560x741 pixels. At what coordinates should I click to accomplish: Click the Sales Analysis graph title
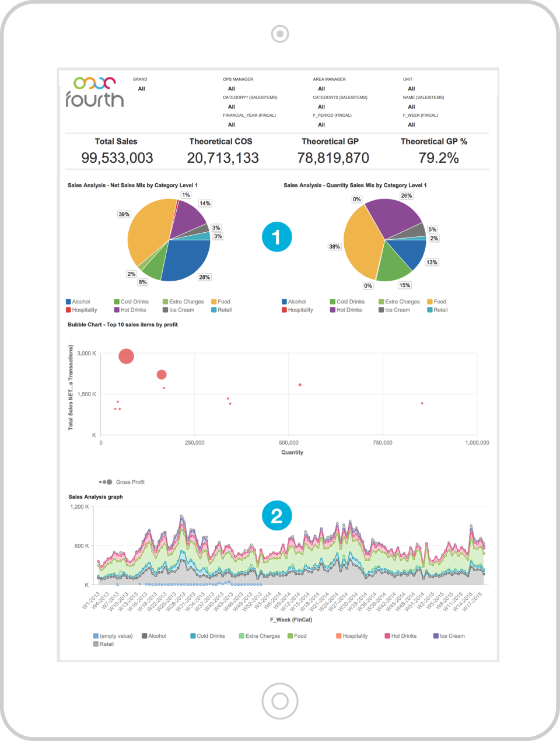(x=96, y=497)
